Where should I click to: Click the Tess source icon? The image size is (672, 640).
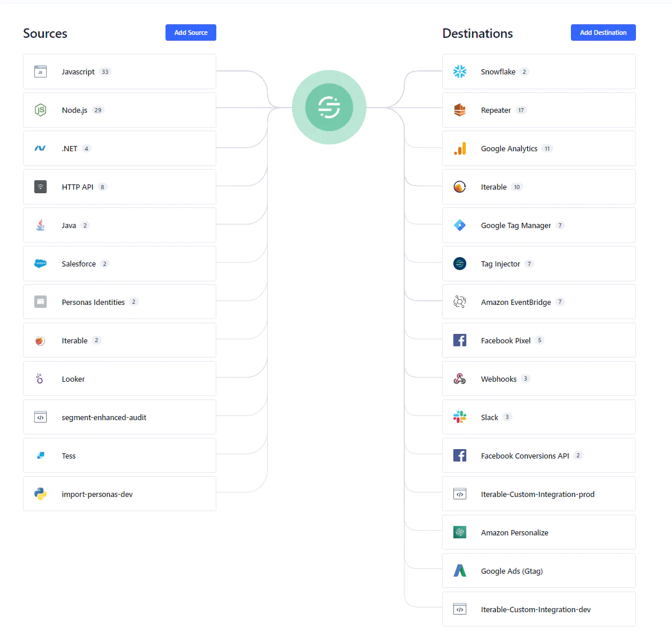[x=41, y=456]
